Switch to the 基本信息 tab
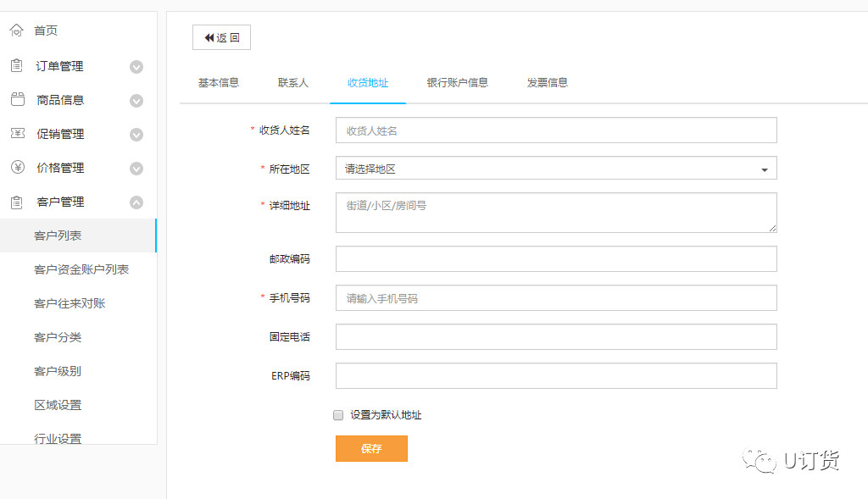Viewport: 868px width, 499px height. click(219, 83)
